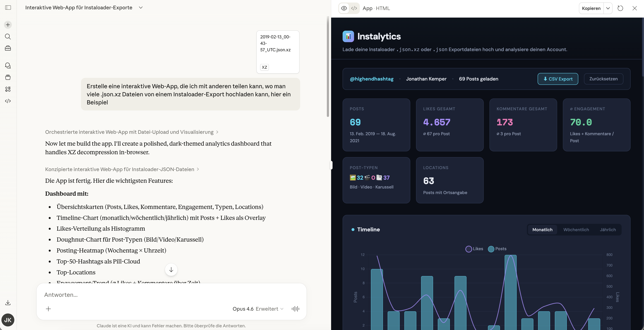
Task: Click the chat scrollbar thumb
Action: click(328, 66)
